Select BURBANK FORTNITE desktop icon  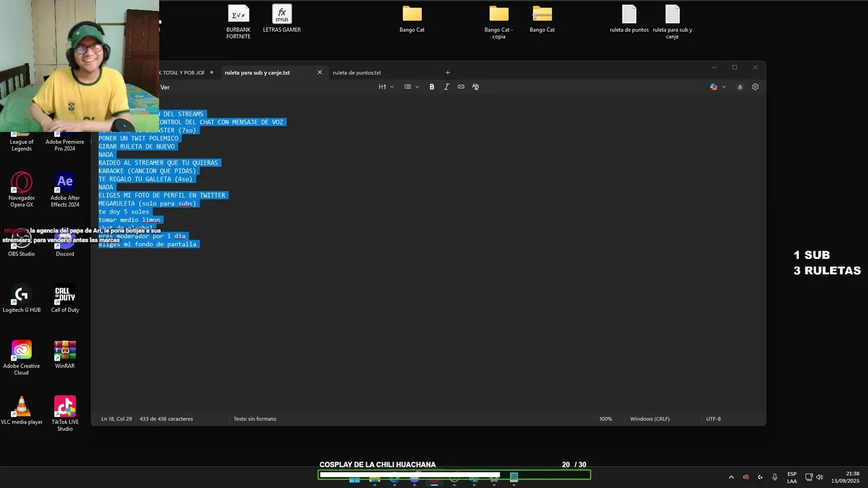[x=239, y=22]
